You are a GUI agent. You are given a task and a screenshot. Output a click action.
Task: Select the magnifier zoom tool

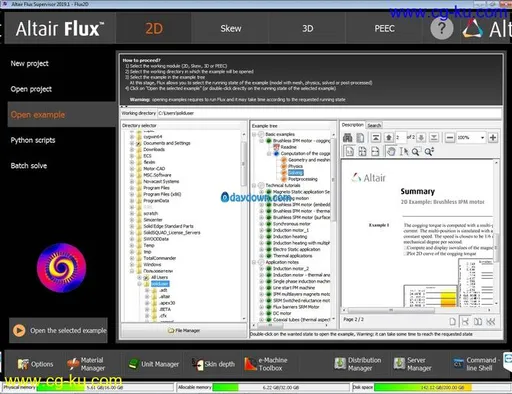click(415, 152)
